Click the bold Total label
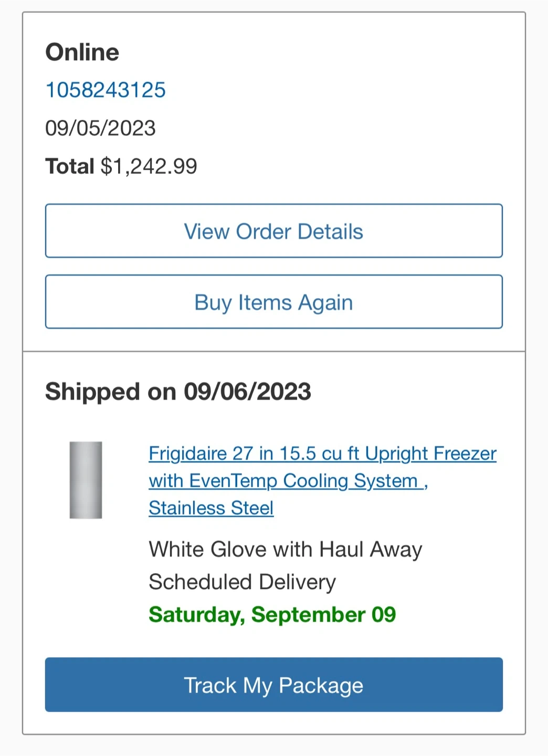 [x=69, y=166]
